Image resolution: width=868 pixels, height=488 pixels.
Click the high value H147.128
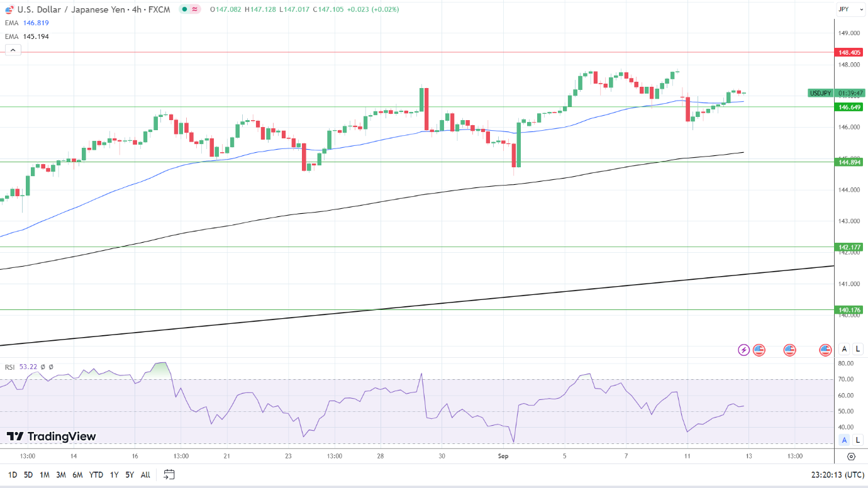260,9
